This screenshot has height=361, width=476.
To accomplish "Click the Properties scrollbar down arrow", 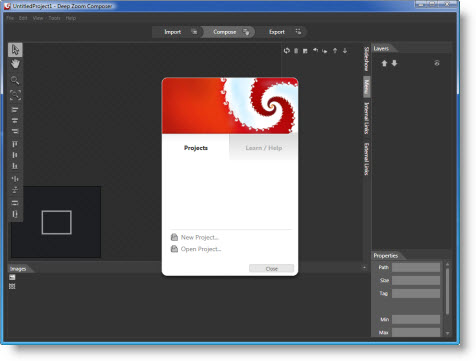I will click(447, 333).
